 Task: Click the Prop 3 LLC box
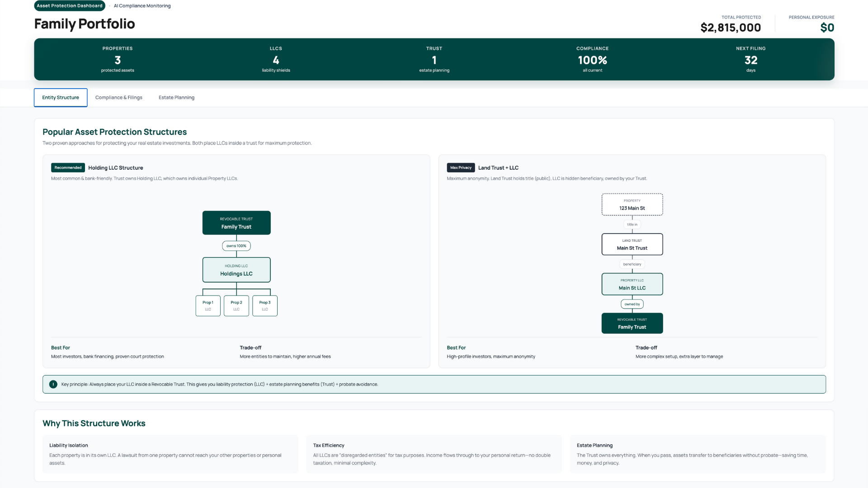[265, 306]
